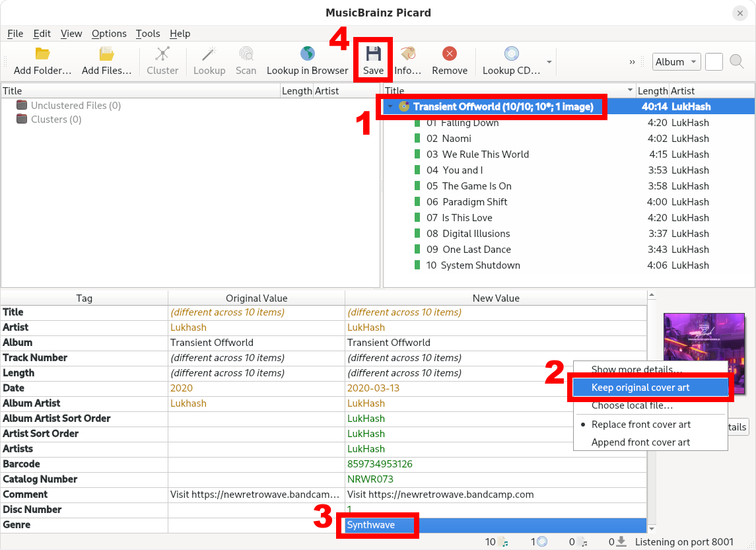
Task: Click the Remove red icon
Action: (x=450, y=54)
